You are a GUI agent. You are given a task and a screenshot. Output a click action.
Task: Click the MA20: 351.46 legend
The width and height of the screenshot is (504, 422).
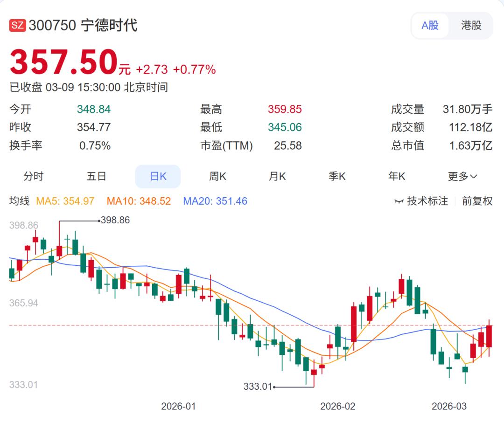[215, 201]
